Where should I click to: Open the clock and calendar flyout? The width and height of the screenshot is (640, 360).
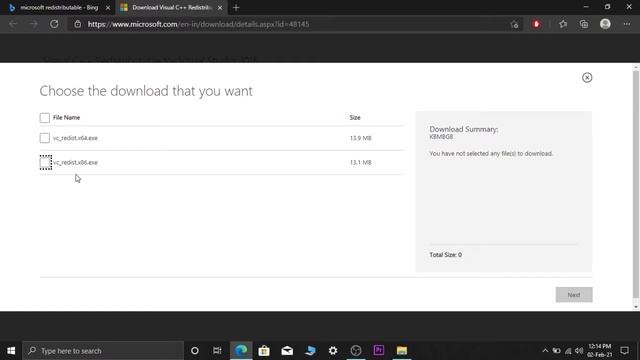[600, 351]
